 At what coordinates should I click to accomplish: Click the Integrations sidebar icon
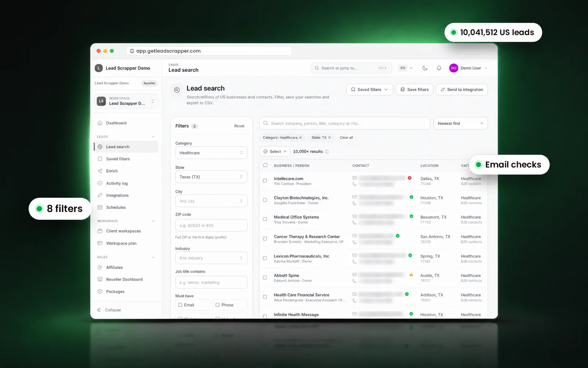tap(100, 195)
